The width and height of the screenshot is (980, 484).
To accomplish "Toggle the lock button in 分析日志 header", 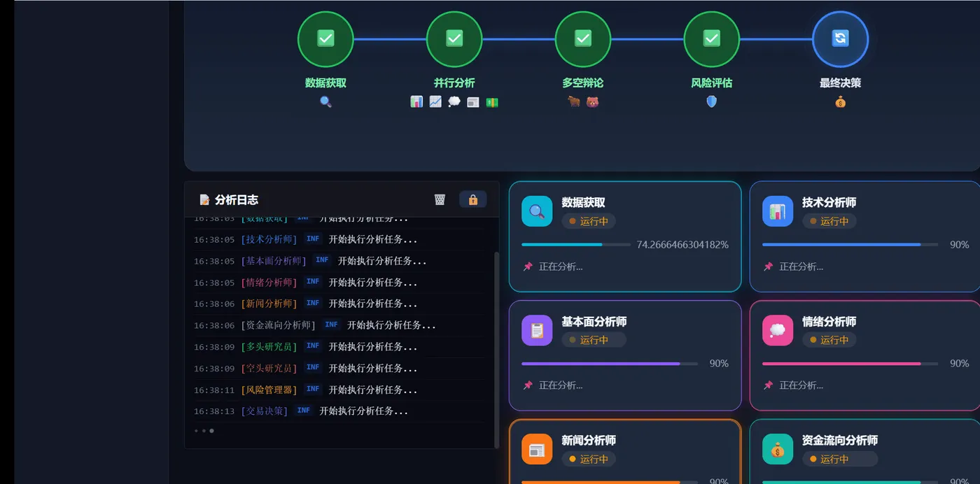I will [473, 199].
